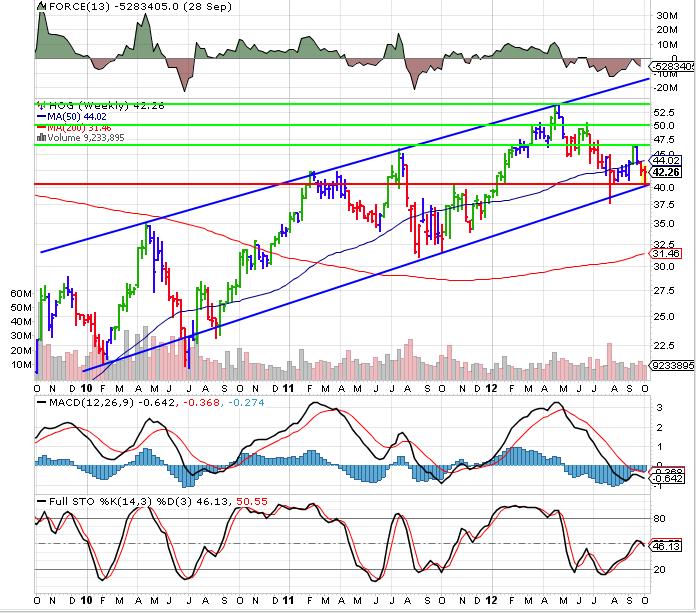Viewport: 696px width, 613px height.
Task: Click the 20 level label on stochastic axis
Action: [x=660, y=569]
